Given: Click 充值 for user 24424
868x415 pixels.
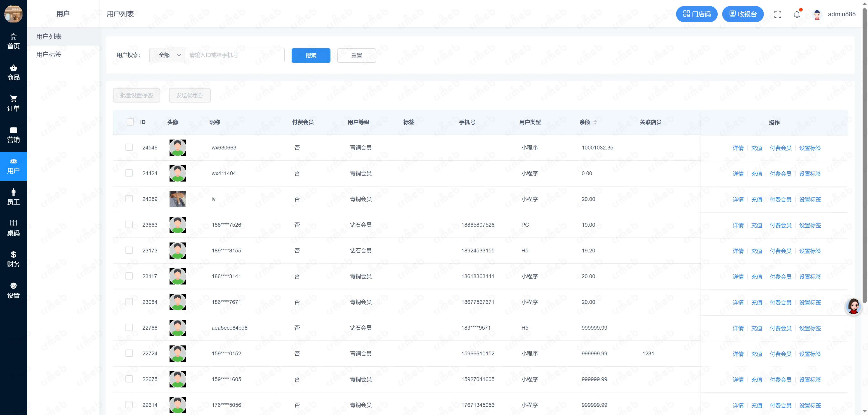Looking at the screenshot, I should pos(757,174).
